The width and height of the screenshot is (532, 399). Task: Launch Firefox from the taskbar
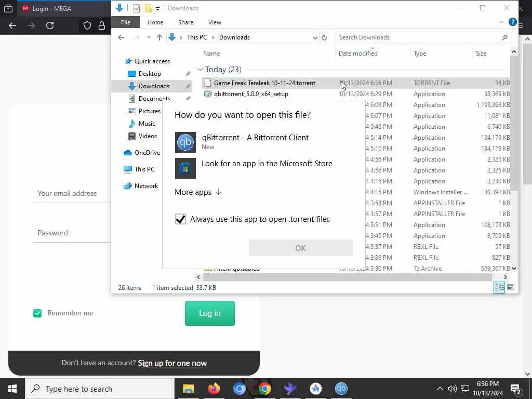click(x=214, y=389)
